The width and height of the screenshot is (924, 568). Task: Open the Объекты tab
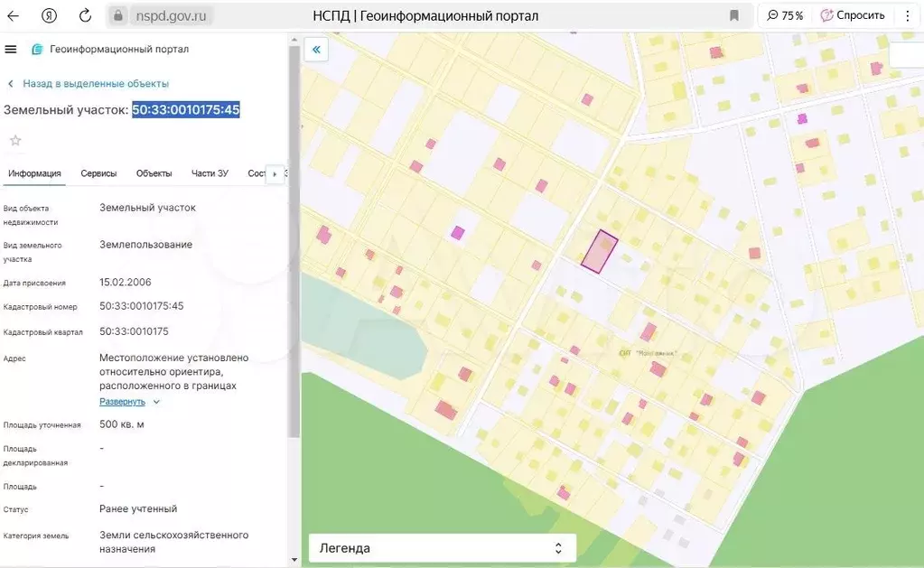pos(154,173)
